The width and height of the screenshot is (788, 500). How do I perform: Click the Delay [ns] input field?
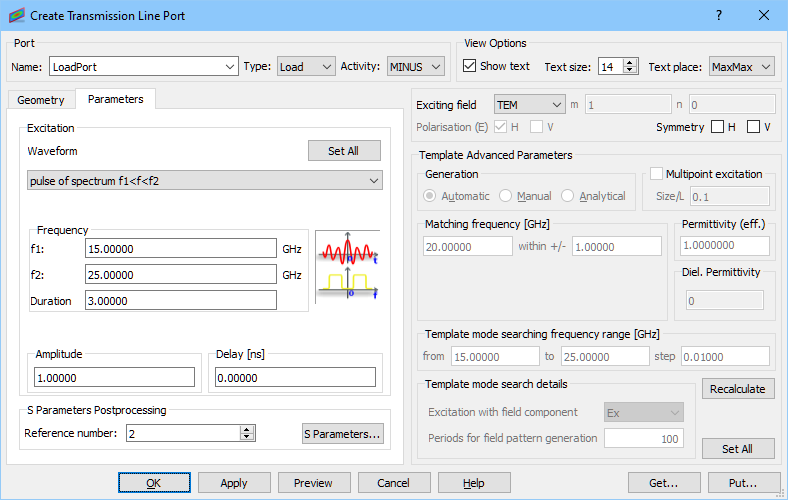pyautogui.click(x=296, y=377)
